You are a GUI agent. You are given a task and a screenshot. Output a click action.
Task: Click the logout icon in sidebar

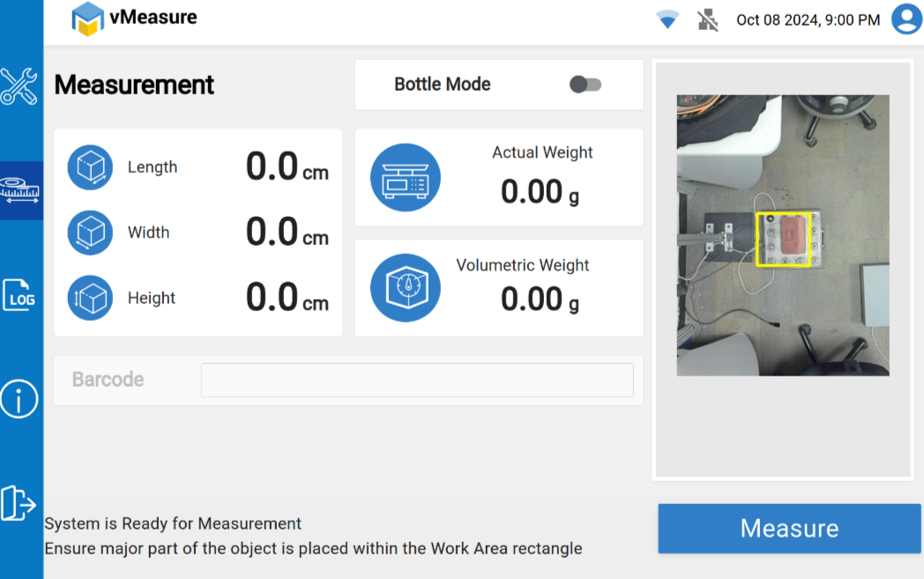19,502
